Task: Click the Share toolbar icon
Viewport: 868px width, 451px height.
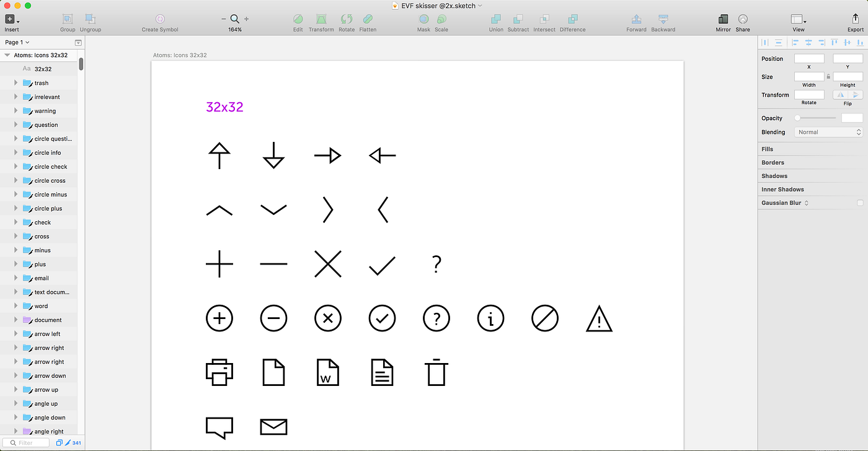Action: 743,19
